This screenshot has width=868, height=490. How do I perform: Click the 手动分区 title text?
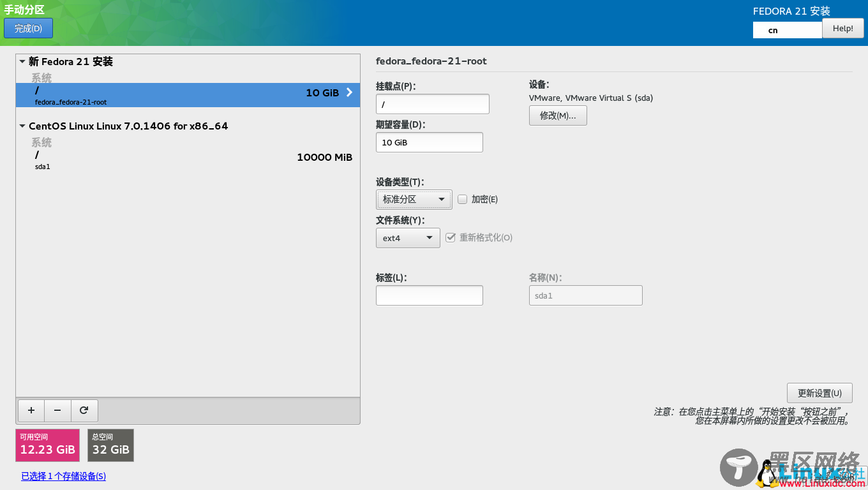click(24, 9)
